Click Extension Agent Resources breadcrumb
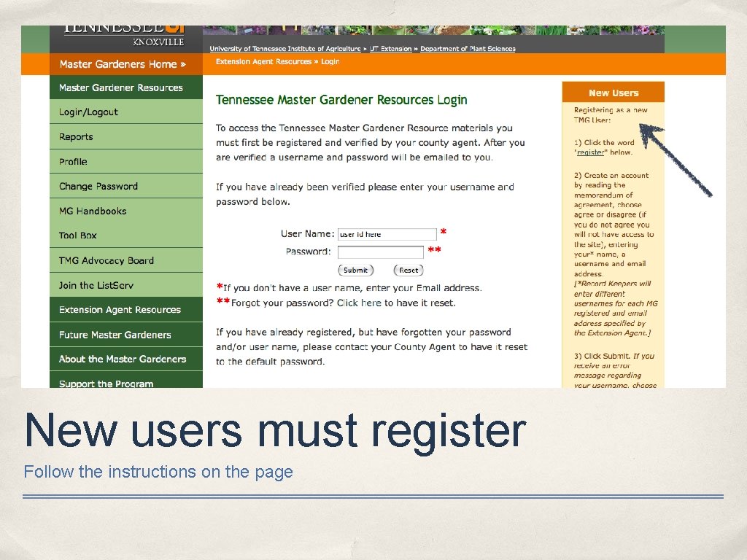The width and height of the screenshot is (747, 560). point(263,61)
